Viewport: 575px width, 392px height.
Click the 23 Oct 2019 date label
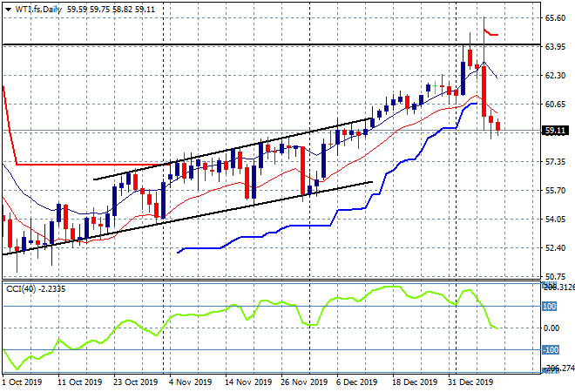click(135, 382)
